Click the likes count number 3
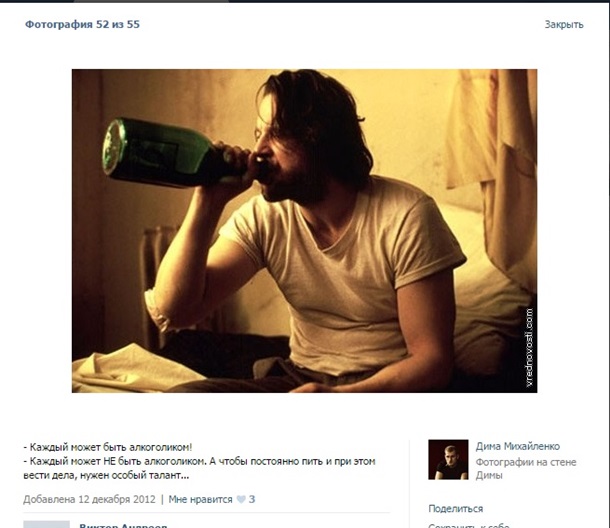The height and width of the screenshot is (528, 610). pos(252,499)
